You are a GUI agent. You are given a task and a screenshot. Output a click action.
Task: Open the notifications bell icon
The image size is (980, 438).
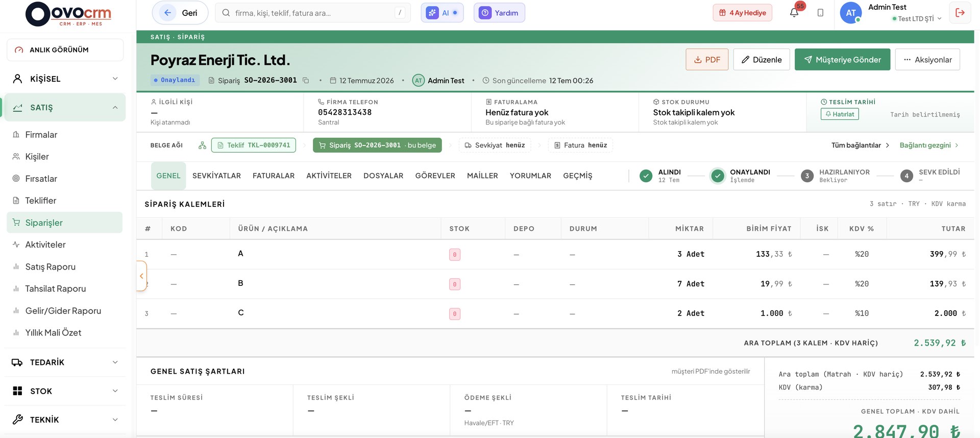click(794, 13)
